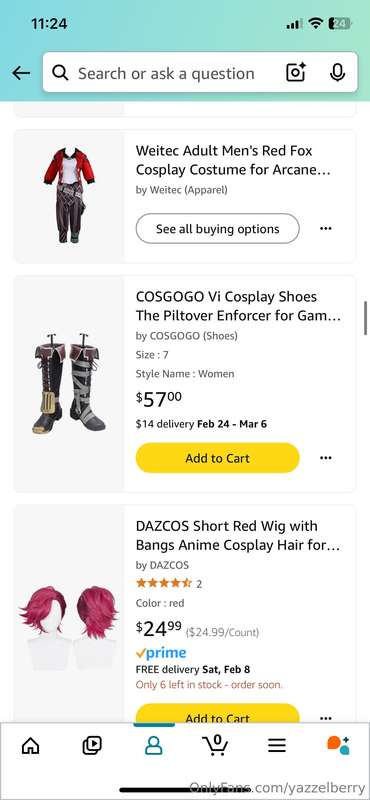View DAZCOS wig star ratings

pos(164,583)
